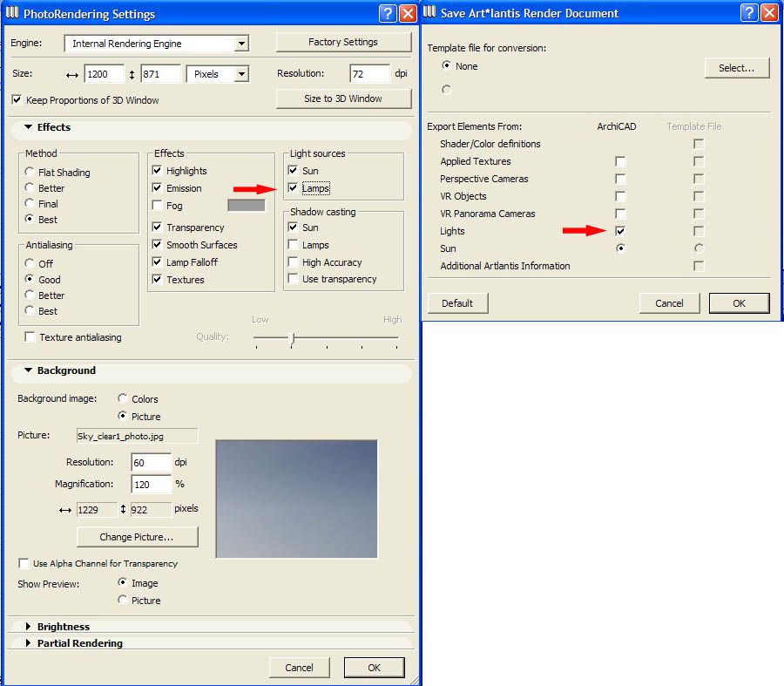This screenshot has height=686, width=784.
Task: Click Cancel in PhotoRendering Settings
Action: (x=299, y=668)
